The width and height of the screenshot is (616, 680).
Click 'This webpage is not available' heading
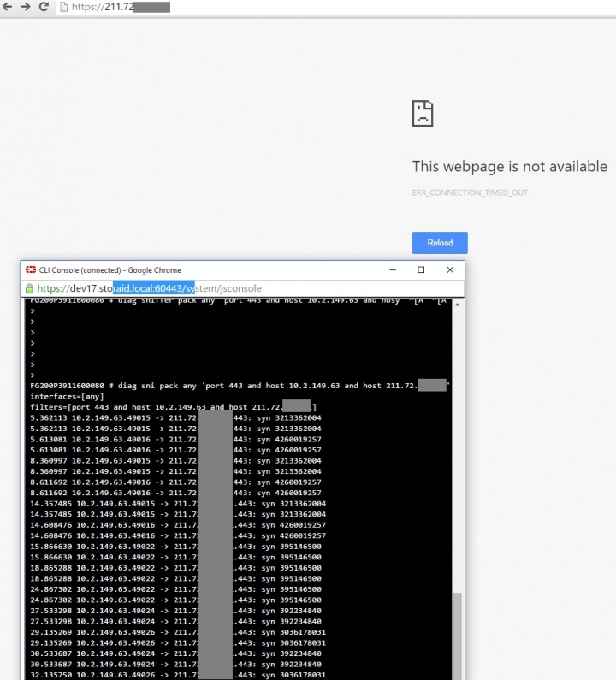click(x=509, y=167)
